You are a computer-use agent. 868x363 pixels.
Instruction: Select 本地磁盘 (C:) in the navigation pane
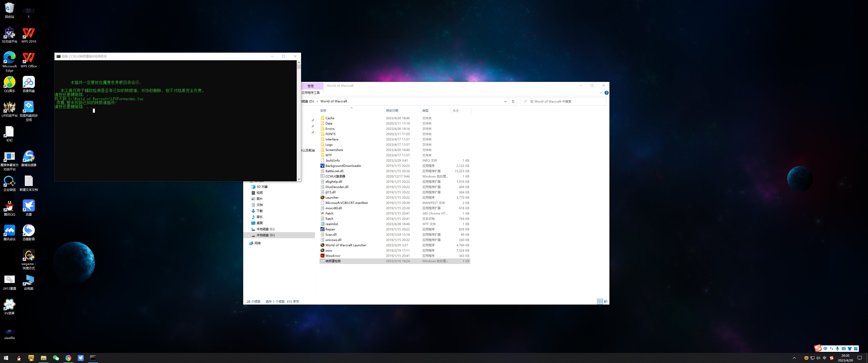[265, 229]
